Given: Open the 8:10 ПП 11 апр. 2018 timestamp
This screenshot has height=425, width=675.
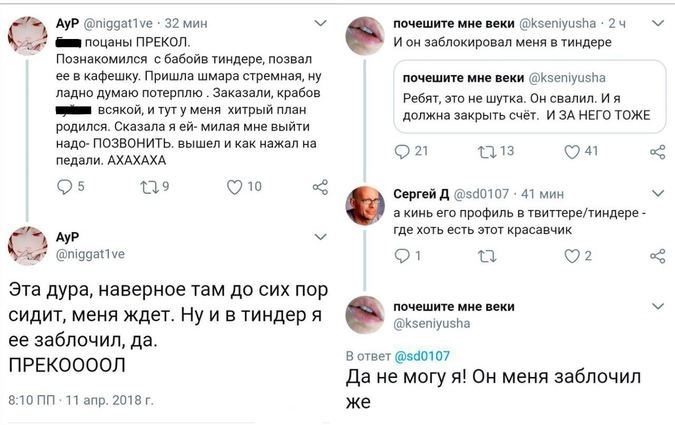Looking at the screenshot, I should point(80,400).
